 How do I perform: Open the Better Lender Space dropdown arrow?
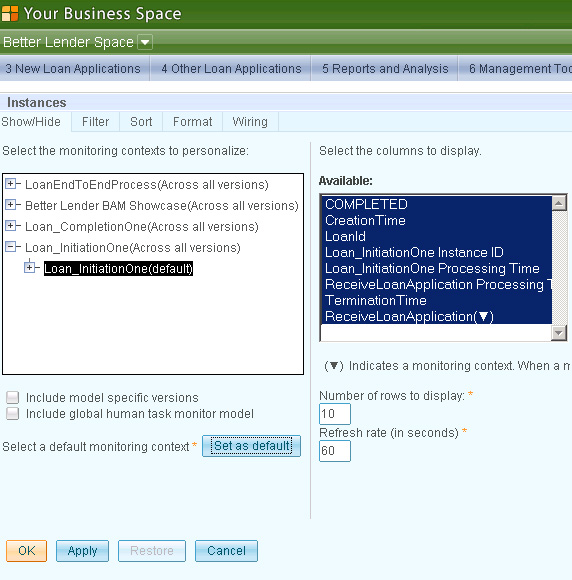coord(145,42)
